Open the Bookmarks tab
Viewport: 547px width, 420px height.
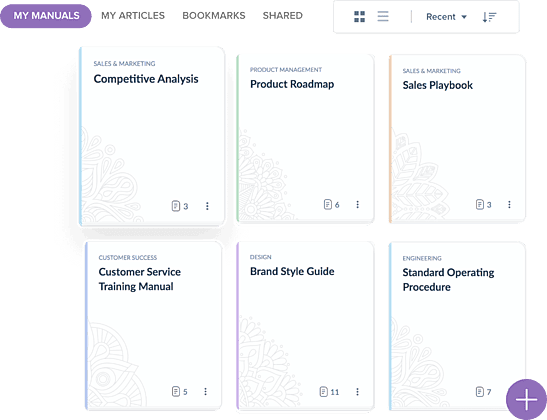(214, 16)
